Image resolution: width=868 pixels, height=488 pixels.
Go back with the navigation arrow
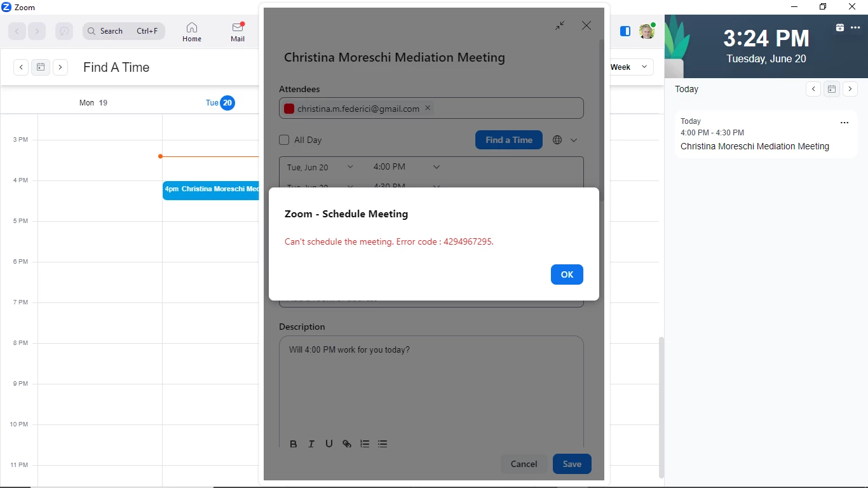17,31
